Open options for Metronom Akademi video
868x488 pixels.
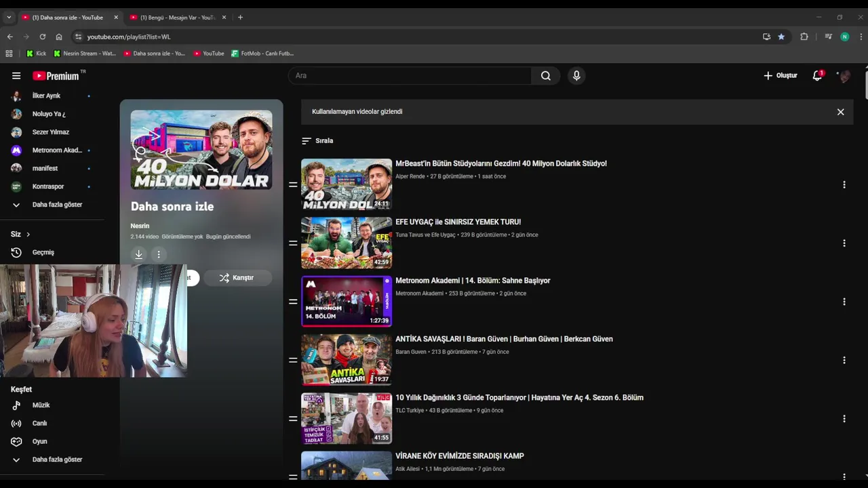pos(844,302)
